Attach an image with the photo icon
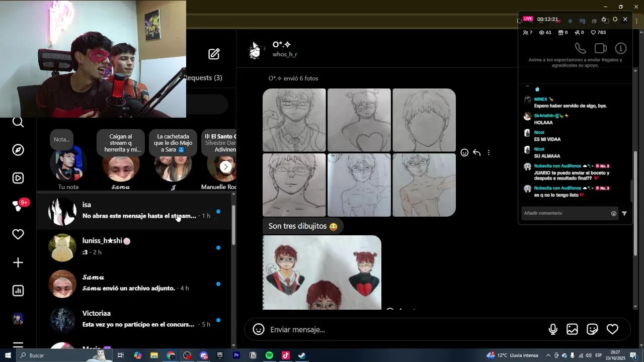 click(572, 329)
